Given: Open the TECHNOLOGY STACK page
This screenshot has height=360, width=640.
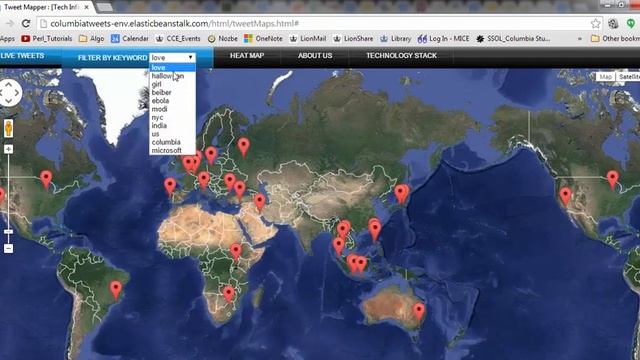Looking at the screenshot, I should click(x=401, y=56).
